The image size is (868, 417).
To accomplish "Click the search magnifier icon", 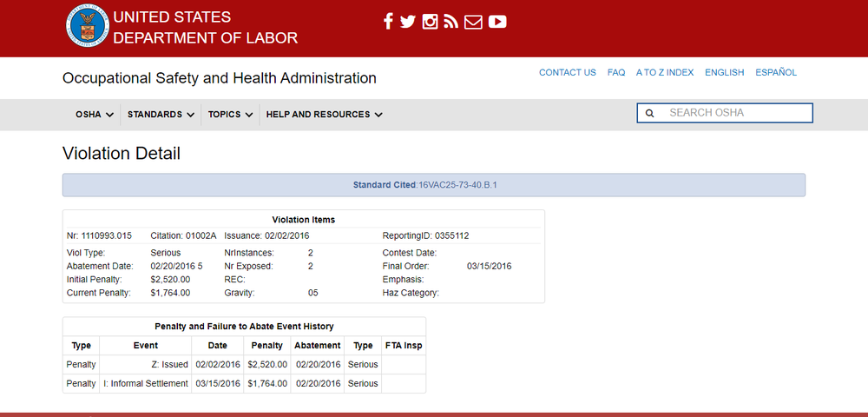I will pos(650,113).
